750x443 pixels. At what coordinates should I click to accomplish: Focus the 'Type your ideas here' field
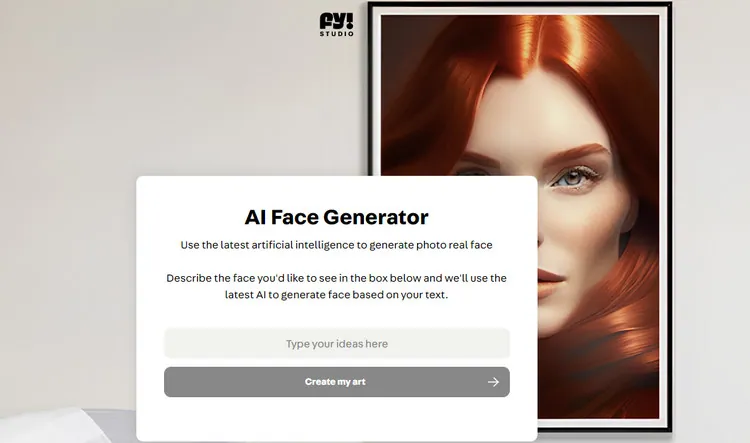point(337,343)
